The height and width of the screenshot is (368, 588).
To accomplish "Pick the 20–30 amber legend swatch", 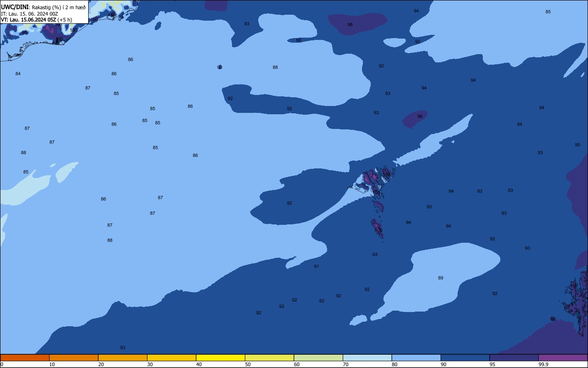I will (x=123, y=357).
